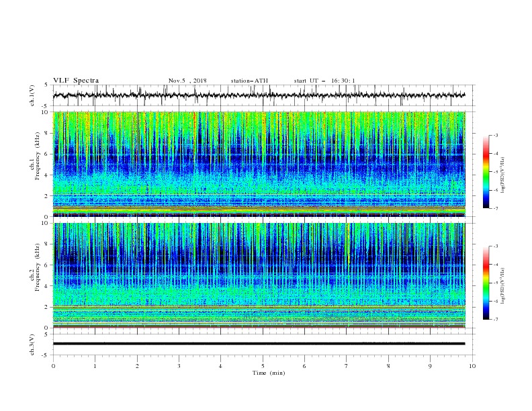Image resolution: width=532 pixels, height=411 pixels.
Task: Click the ch.1 voltage waveform trace
Action: click(x=259, y=95)
